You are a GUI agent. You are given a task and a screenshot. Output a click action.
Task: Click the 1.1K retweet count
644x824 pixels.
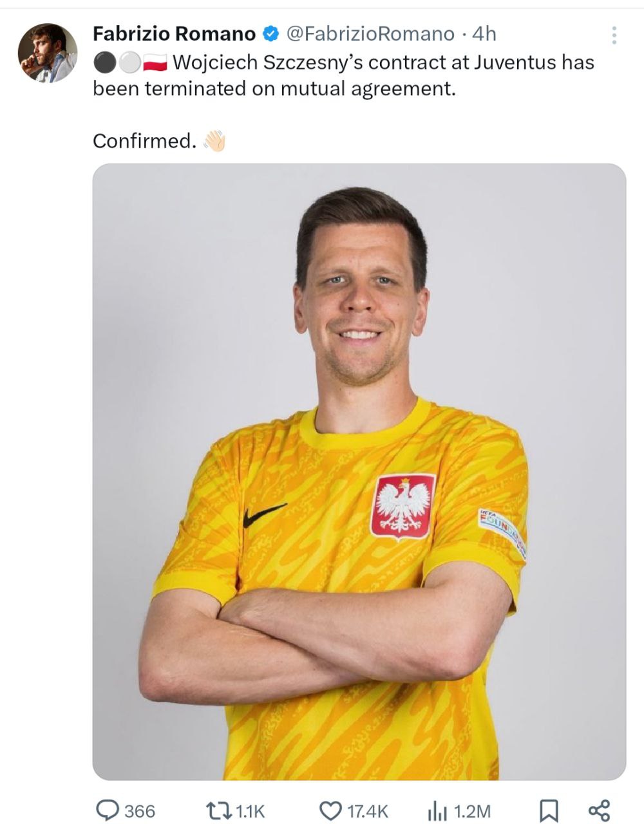click(251, 811)
